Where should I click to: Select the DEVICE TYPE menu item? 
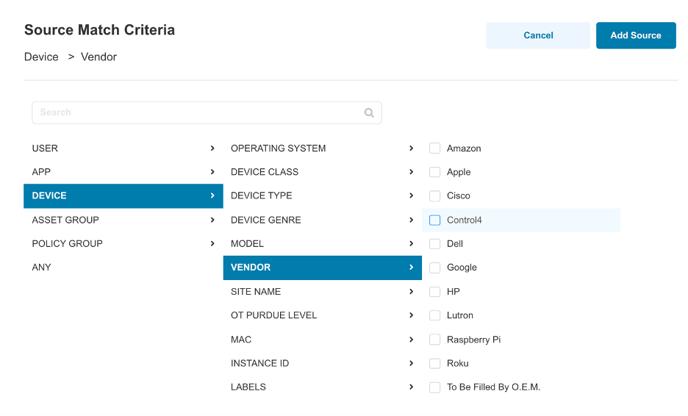(x=322, y=196)
